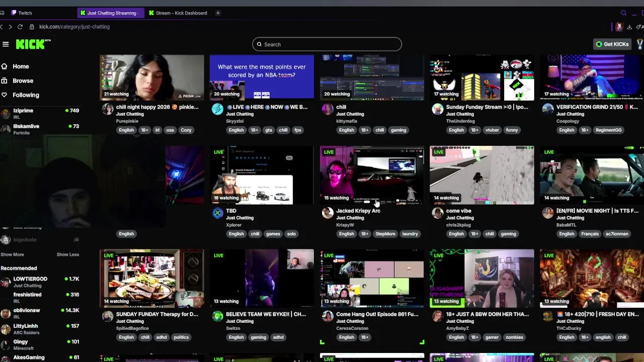Open THCxDucky stream thumbnail
Screen dimensions: 644x362
(592, 279)
